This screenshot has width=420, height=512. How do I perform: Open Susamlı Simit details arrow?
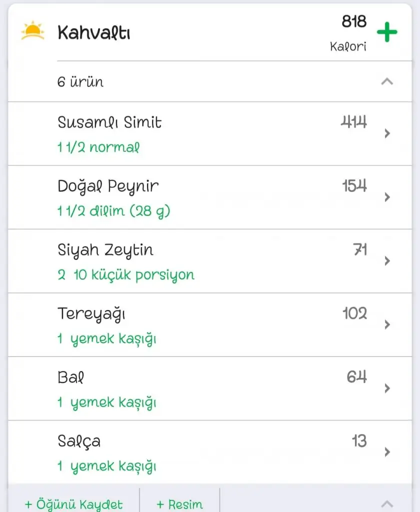pyautogui.click(x=387, y=133)
